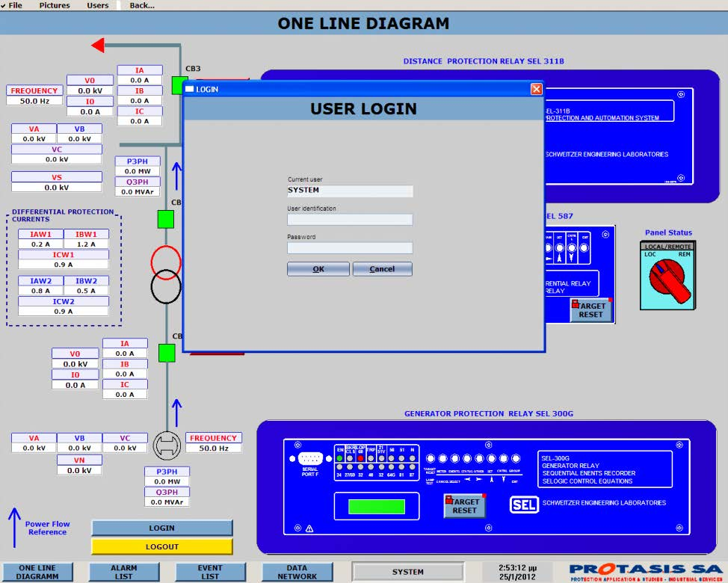Click the CB3 green circuit breaker
Viewport: 728px width, 583px height.
(178, 85)
